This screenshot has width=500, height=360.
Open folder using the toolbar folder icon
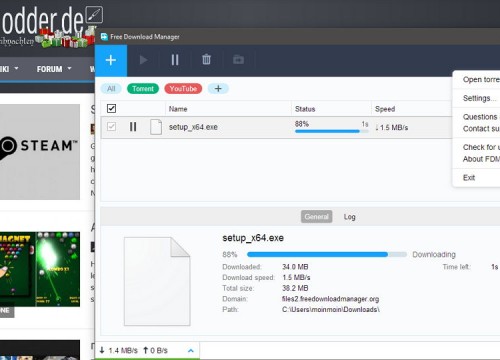[238, 60]
